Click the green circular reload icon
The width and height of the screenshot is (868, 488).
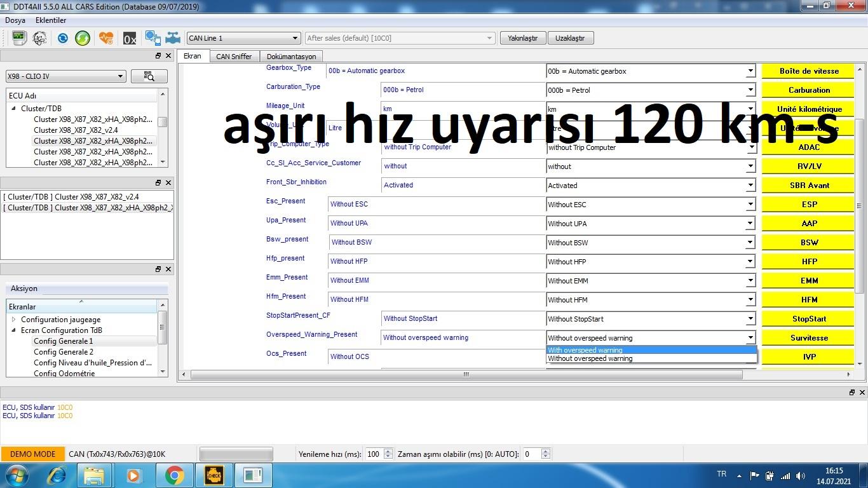(x=83, y=38)
